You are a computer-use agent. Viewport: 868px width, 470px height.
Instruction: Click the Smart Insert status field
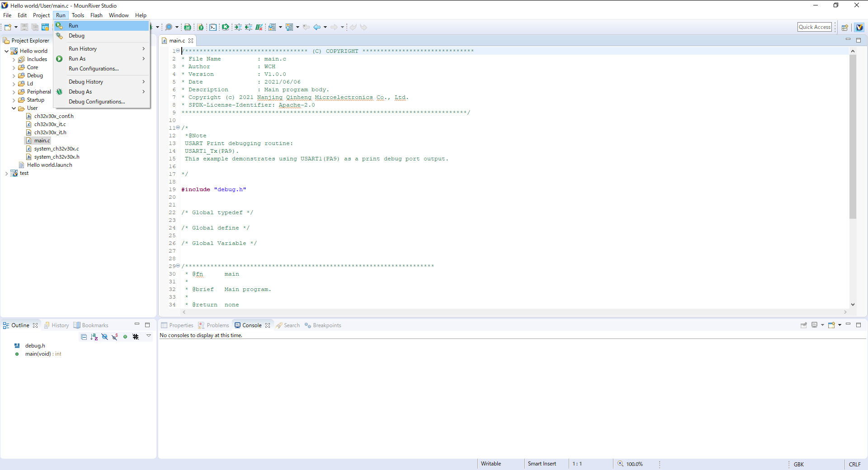tap(542, 464)
